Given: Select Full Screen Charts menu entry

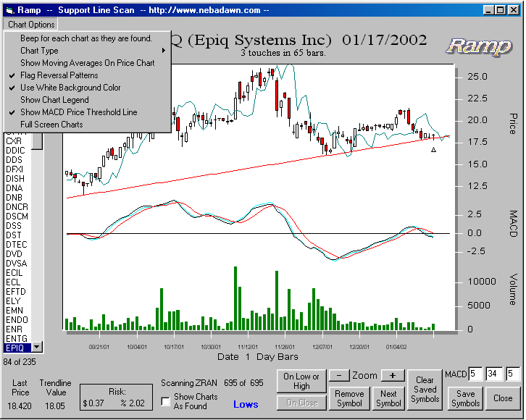Looking at the screenshot, I should 87,125.
